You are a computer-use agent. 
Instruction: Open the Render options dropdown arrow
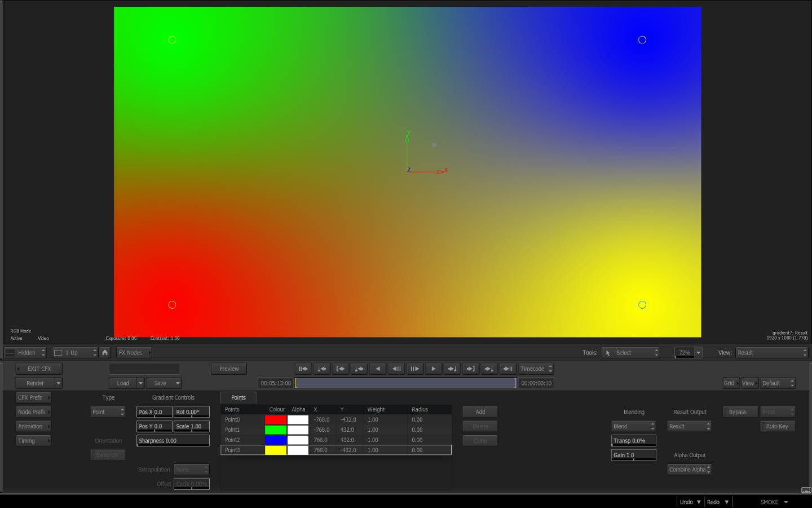click(x=58, y=383)
